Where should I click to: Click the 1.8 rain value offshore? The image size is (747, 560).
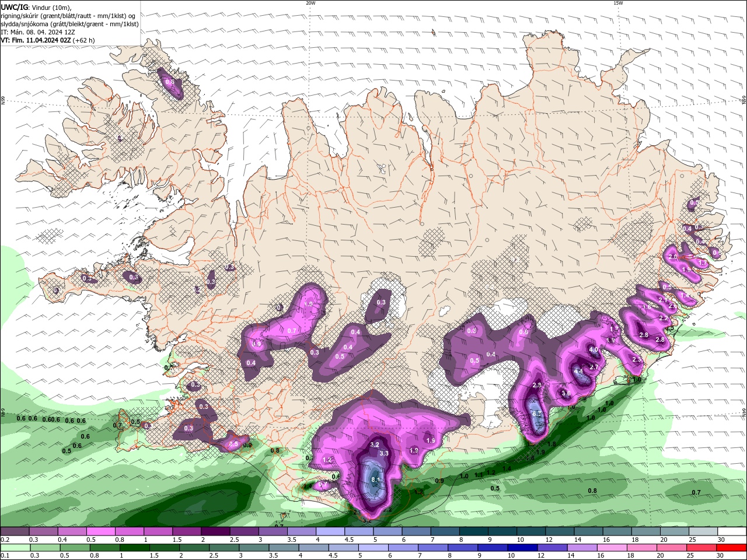[x=551, y=444]
